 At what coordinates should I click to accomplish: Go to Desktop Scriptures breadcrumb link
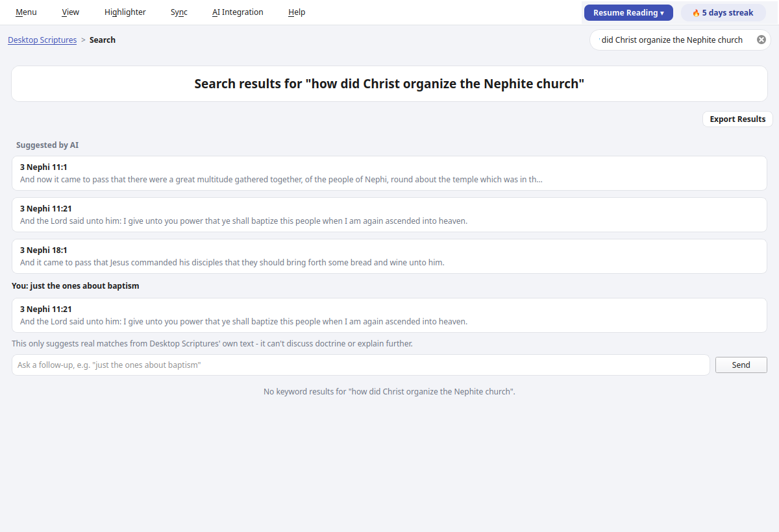coord(42,40)
